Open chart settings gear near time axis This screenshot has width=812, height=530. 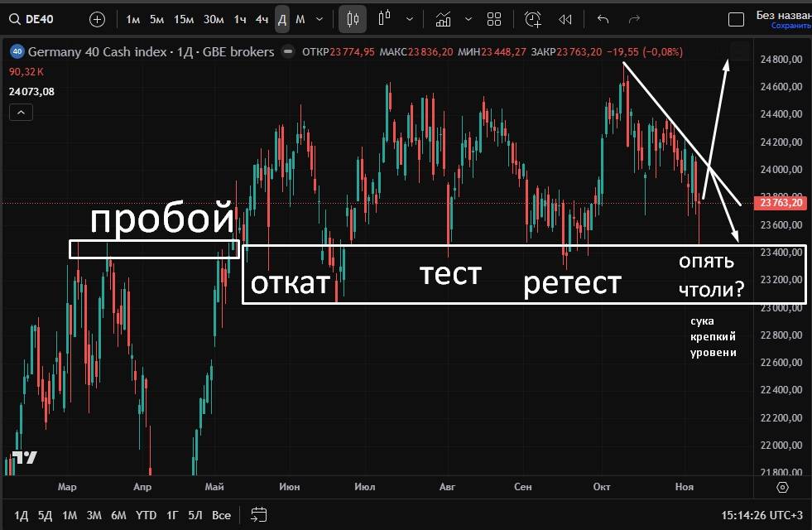coord(782,487)
